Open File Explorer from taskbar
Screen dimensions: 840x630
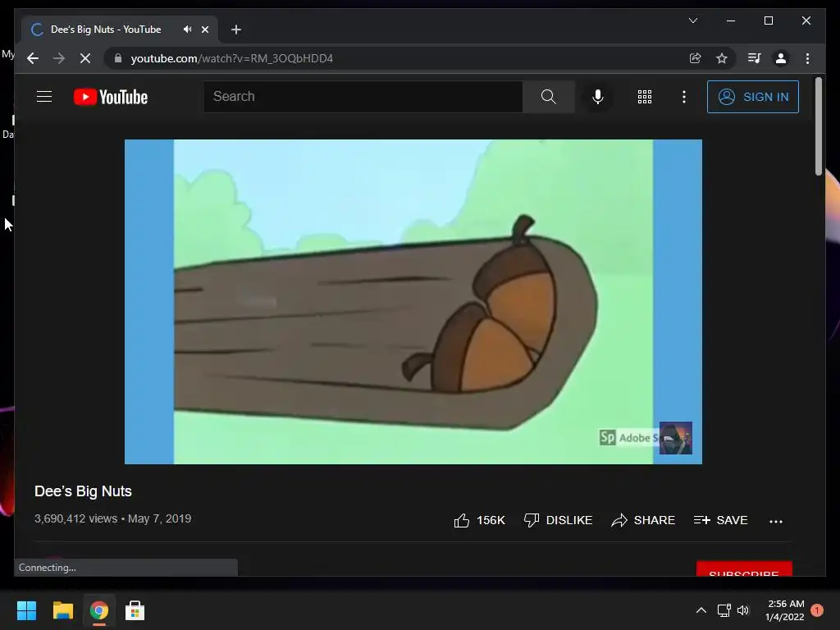tap(62, 610)
